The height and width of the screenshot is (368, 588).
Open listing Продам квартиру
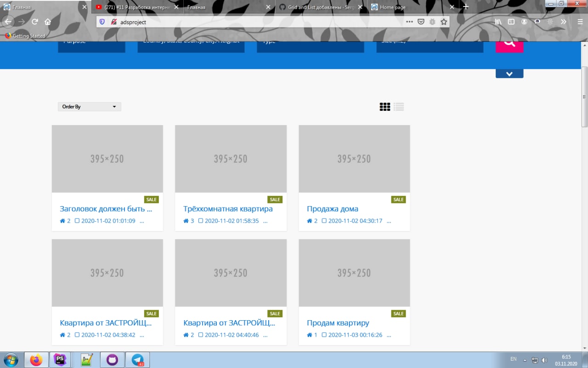338,323
